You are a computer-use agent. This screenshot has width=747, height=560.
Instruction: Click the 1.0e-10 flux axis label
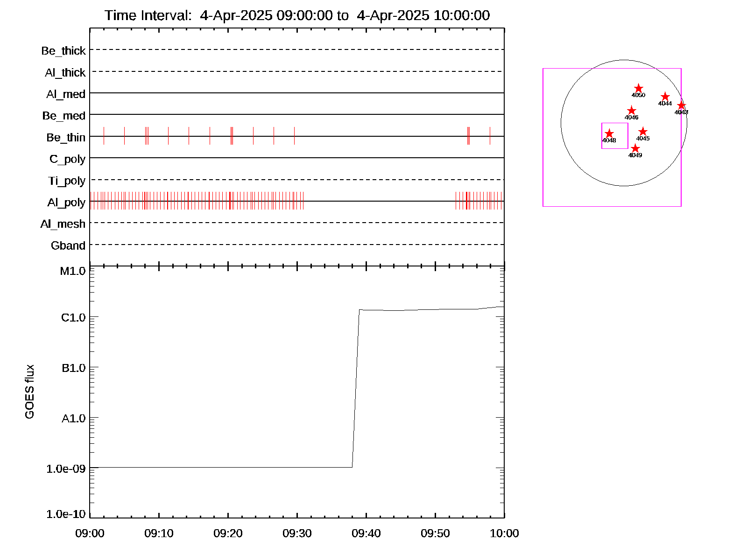click(66, 514)
